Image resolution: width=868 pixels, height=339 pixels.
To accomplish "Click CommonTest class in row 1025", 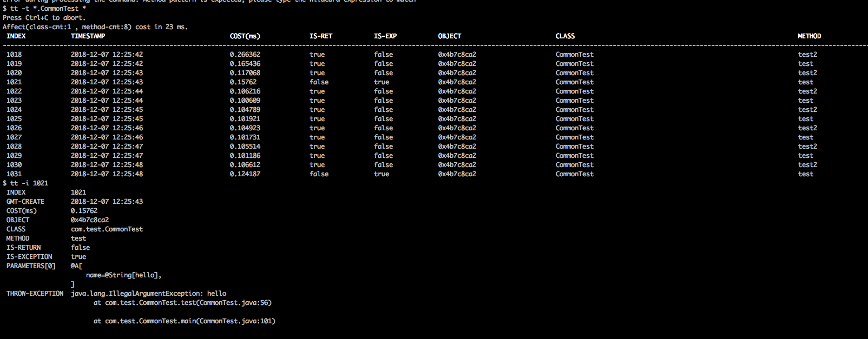I will pos(575,119).
